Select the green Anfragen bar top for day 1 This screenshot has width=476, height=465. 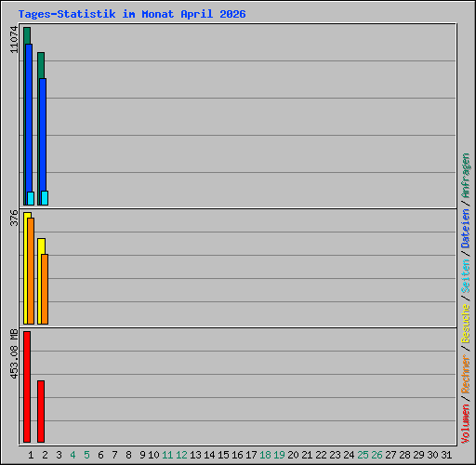(x=27, y=35)
